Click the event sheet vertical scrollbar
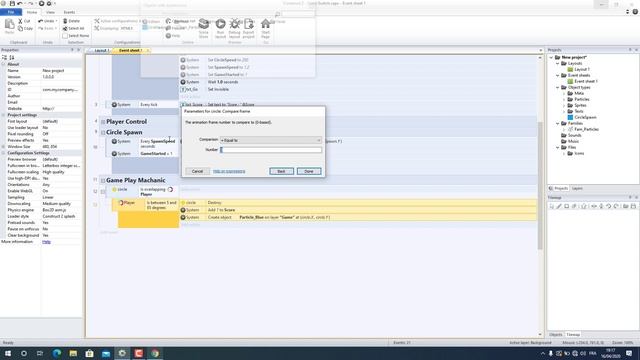Image resolution: width=640 pixels, height=360 pixels. 540,186
